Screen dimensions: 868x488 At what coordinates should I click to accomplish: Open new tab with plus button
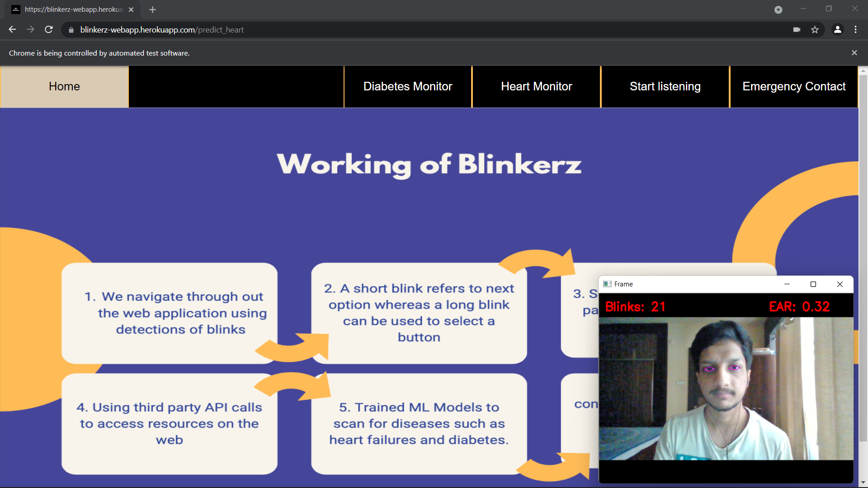tap(152, 9)
